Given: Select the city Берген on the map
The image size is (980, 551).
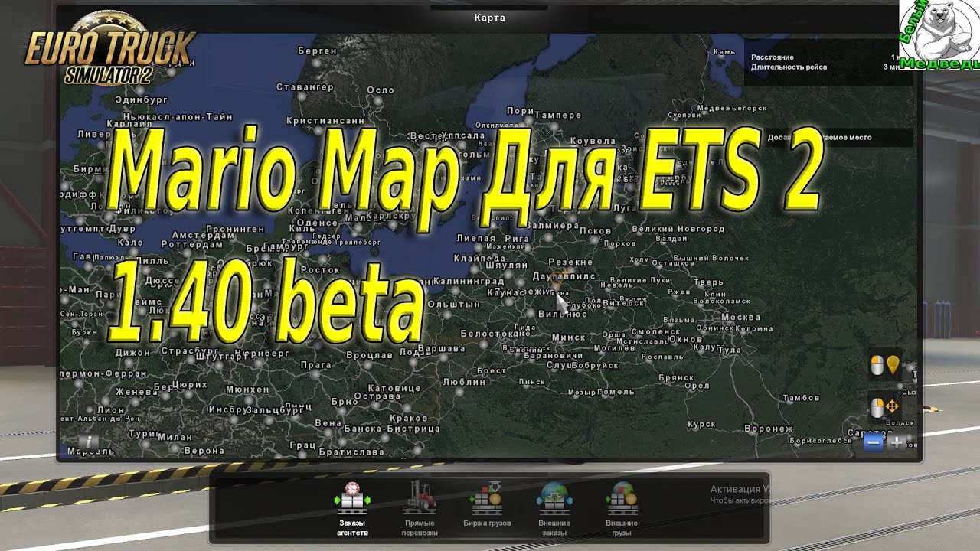Looking at the screenshot, I should [317, 51].
